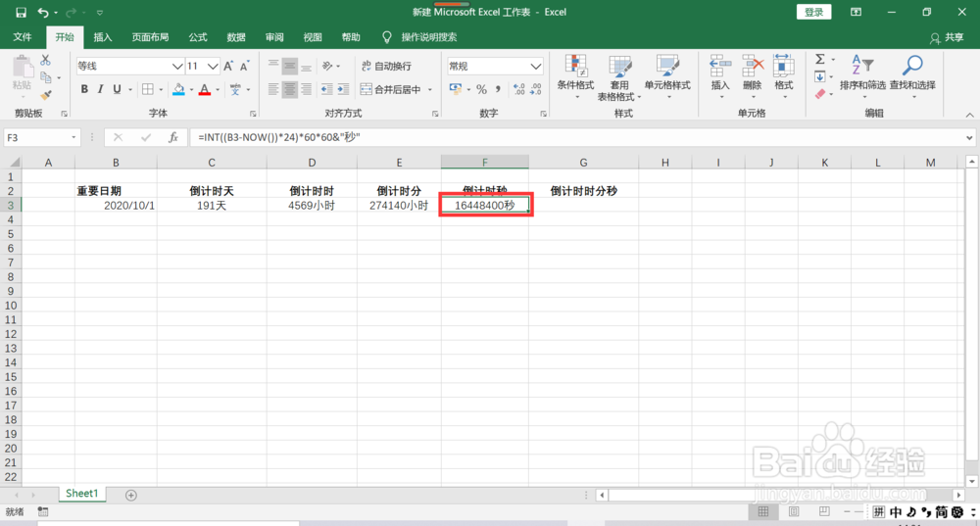Open 单元格样式 cell styles
This screenshot has width=980, height=526.
coord(667,76)
